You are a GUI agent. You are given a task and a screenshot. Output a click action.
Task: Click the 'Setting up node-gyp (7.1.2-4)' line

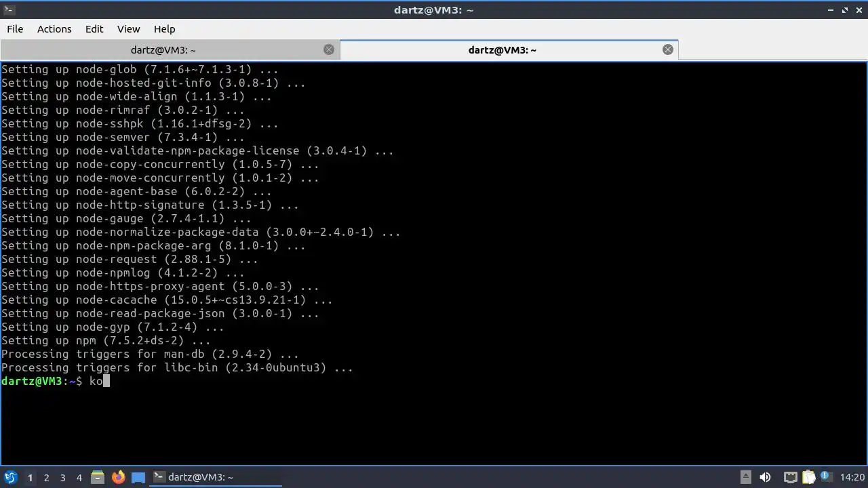(113, 327)
